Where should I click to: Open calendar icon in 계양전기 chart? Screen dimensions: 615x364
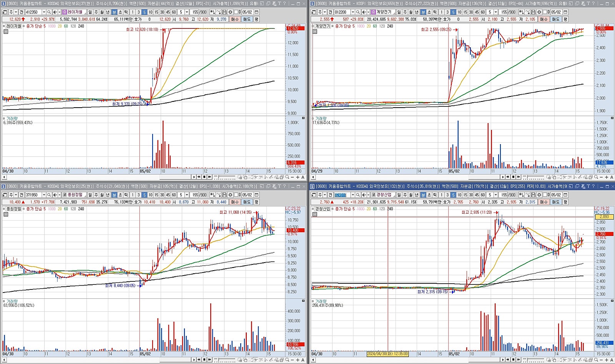[x=565, y=12]
